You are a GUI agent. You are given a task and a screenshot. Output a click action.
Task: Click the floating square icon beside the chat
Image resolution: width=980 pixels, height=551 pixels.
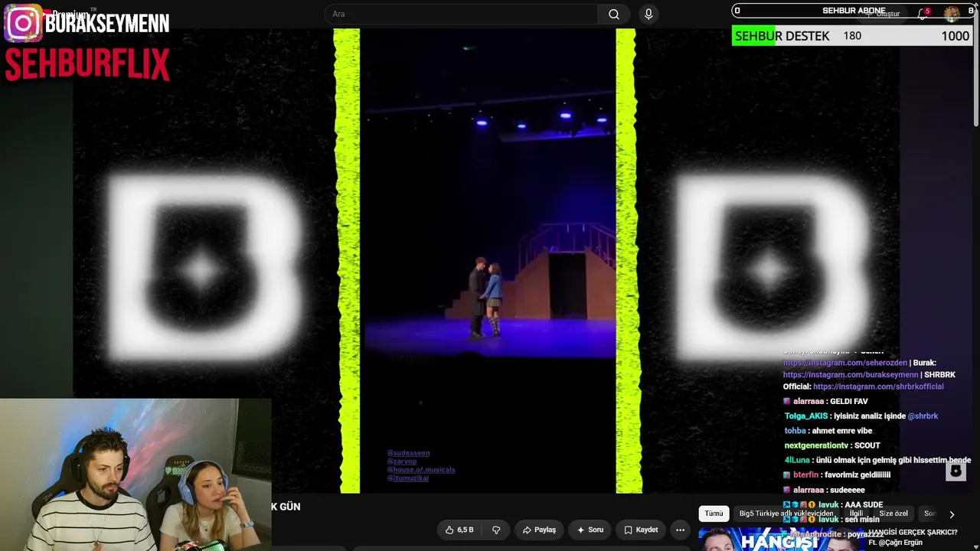[955, 471]
